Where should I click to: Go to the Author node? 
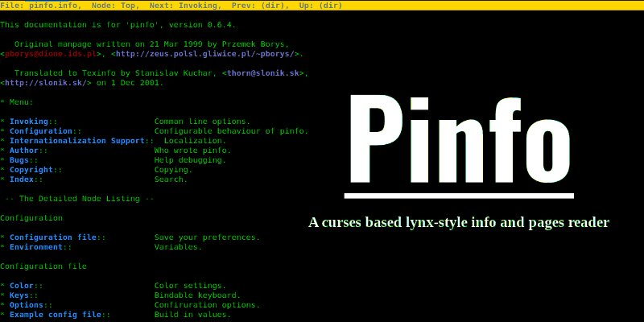[x=24, y=151]
